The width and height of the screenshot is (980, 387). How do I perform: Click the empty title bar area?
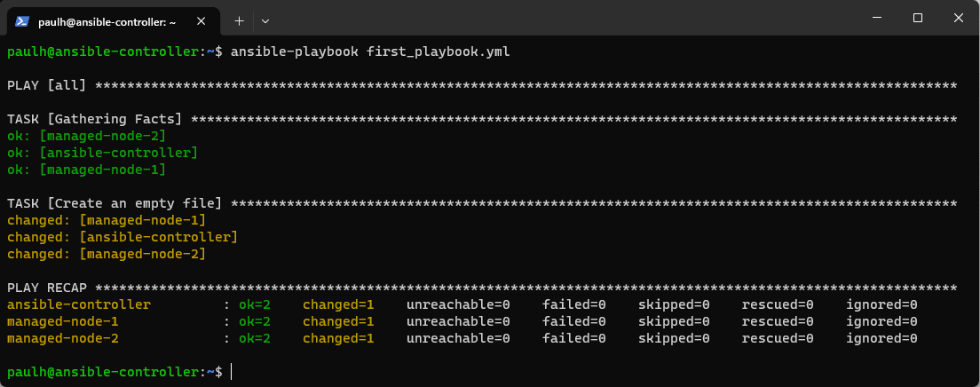tap(563, 18)
